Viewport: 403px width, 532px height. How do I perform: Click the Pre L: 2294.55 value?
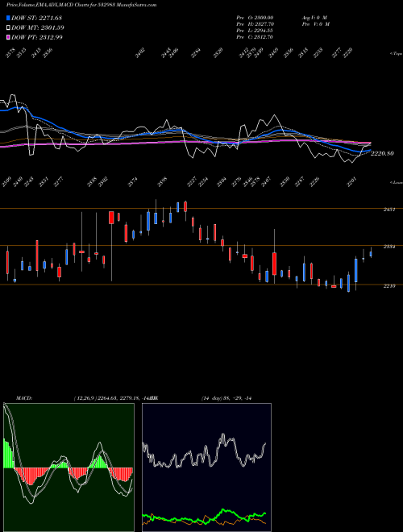point(255,31)
